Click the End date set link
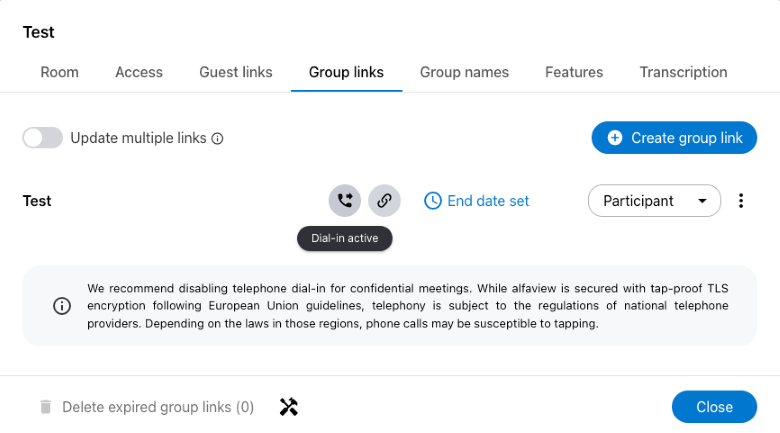 tap(488, 201)
